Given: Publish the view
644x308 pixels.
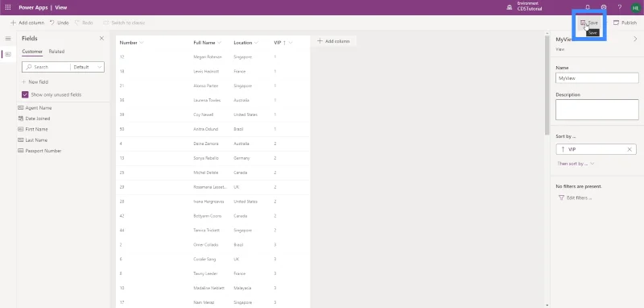Looking at the screenshot, I should coord(625,23).
